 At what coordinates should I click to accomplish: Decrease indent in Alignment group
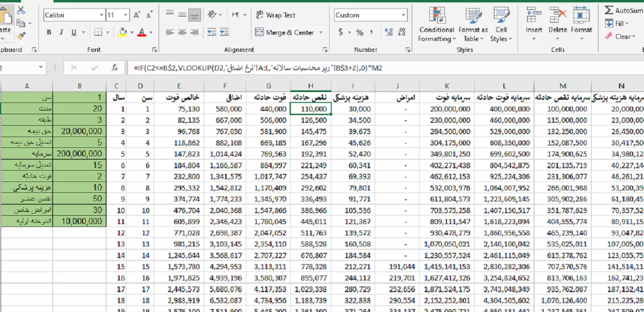[x=211, y=32]
